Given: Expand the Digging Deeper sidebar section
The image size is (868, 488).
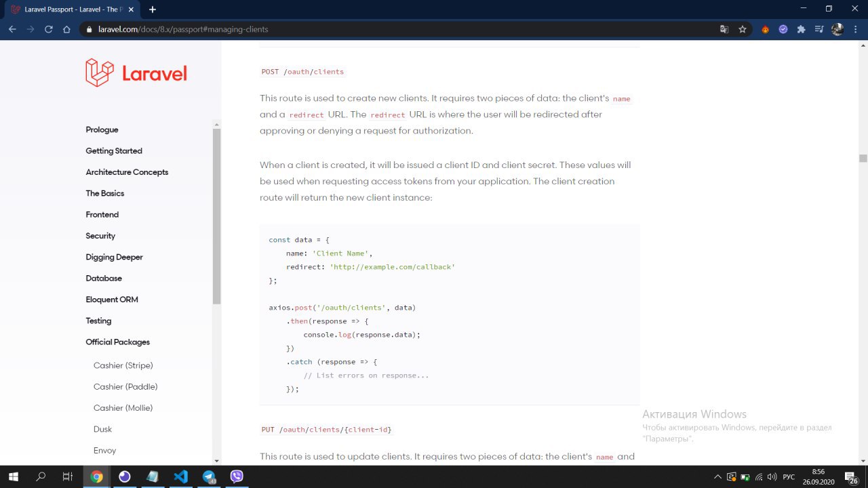Looking at the screenshot, I should [114, 257].
